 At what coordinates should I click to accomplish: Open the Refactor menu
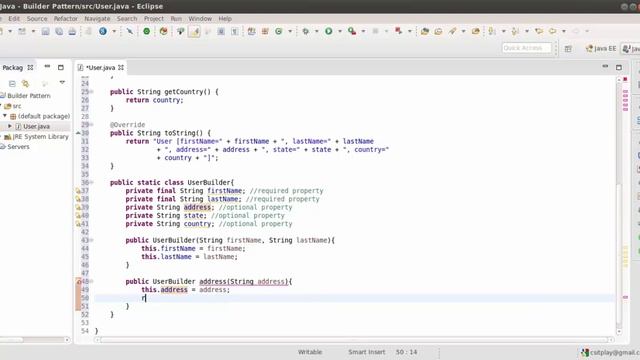click(x=66, y=19)
